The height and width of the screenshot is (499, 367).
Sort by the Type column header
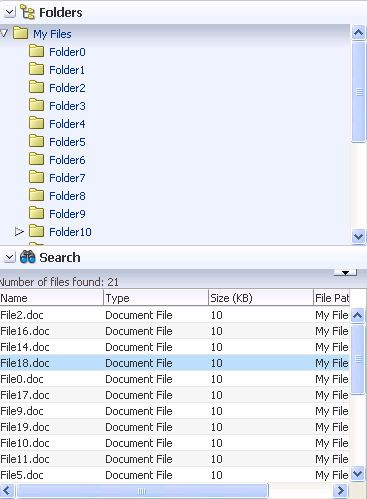(156, 298)
